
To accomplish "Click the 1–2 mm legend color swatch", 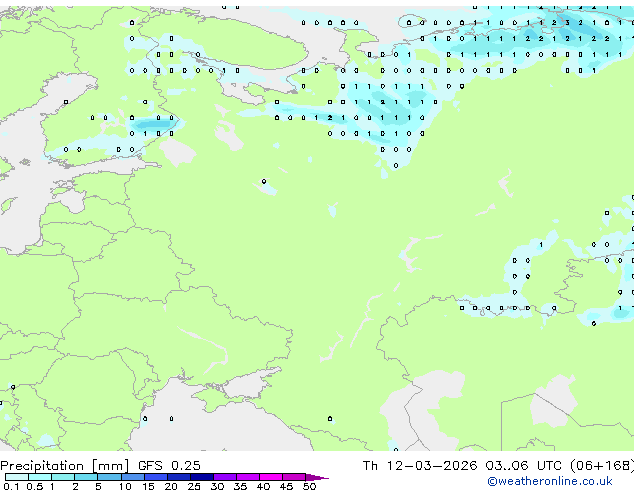I will [63, 477].
